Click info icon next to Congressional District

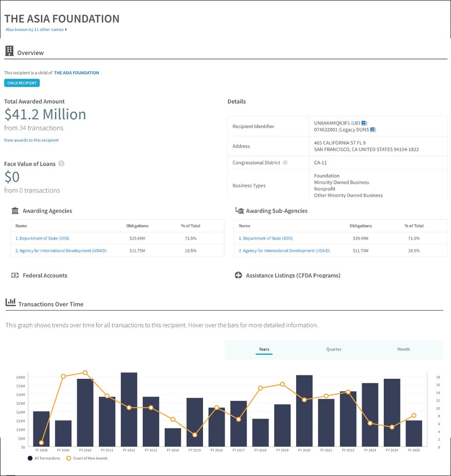(285, 162)
